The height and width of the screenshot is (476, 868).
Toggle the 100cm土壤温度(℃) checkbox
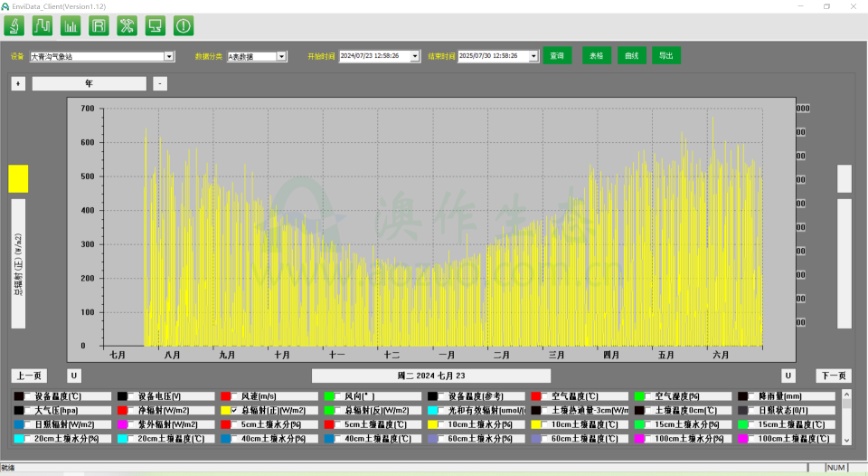tap(752, 438)
